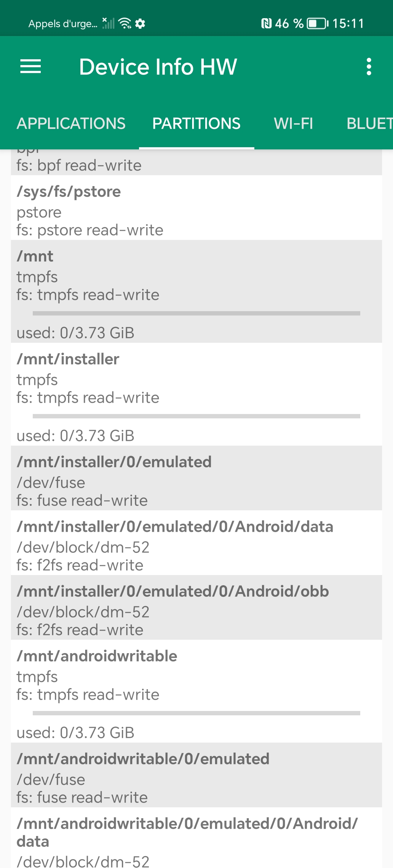Tap the /mnt/androidwritable usage bar
The image size is (393, 868).
click(196, 713)
